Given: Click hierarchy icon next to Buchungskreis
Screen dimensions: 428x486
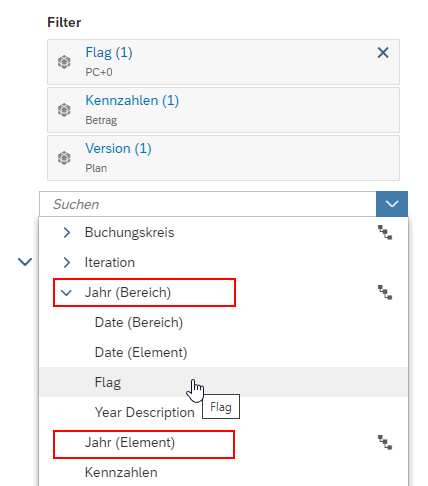Looking at the screenshot, I should coord(385,232).
